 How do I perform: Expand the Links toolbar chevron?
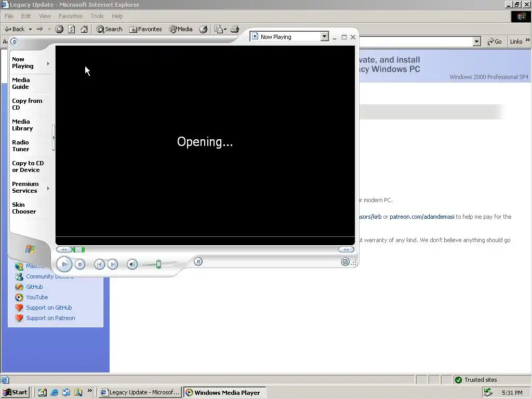tap(528, 40)
